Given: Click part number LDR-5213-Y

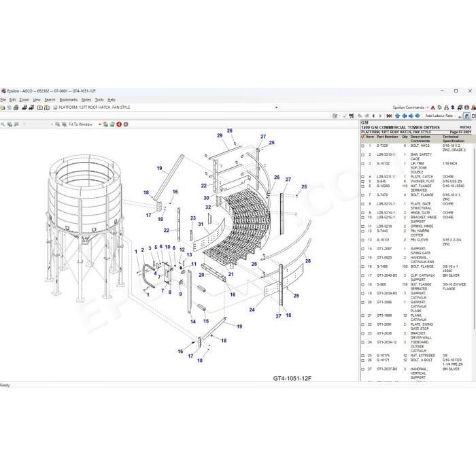Looking at the screenshot, I should [x=386, y=204].
